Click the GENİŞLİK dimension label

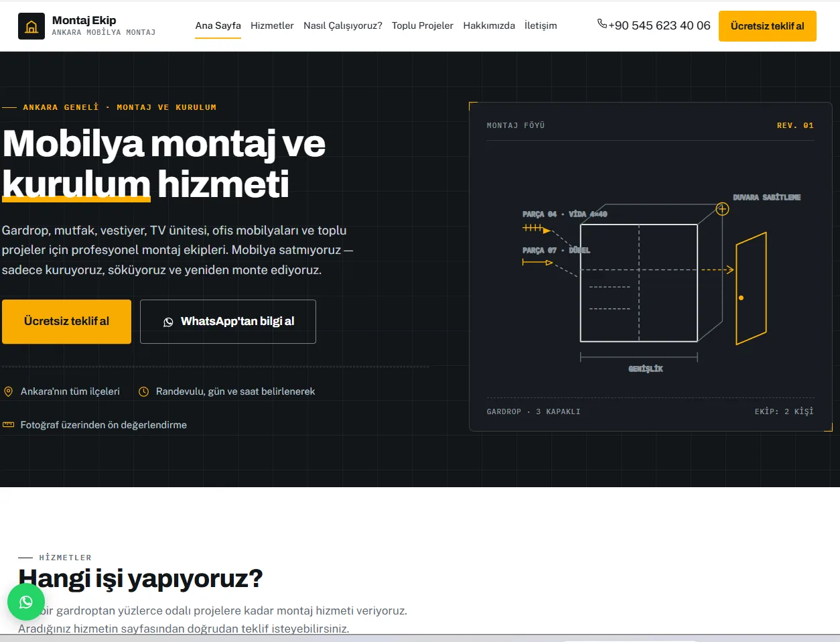coord(646,369)
